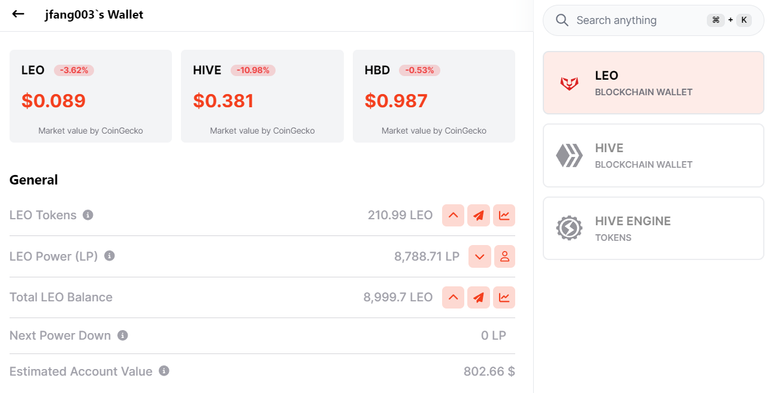
Task: Click the -3.62% LEO change badge
Action: point(74,70)
